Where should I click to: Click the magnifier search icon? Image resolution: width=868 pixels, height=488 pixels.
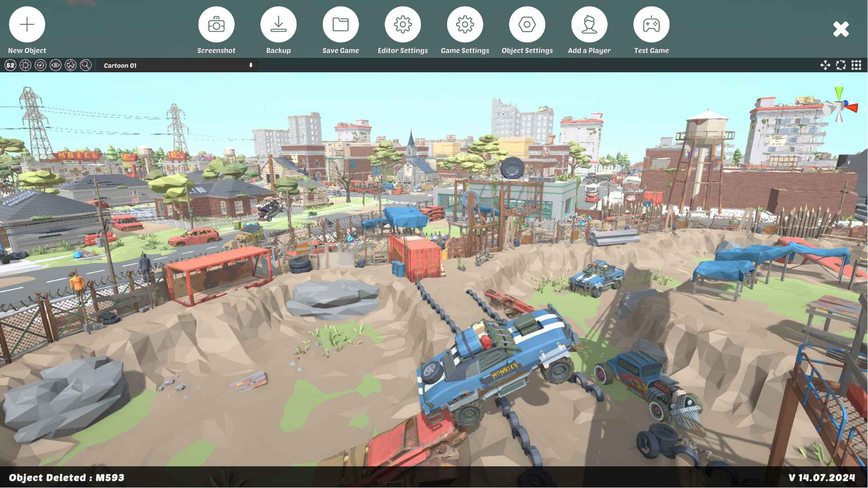[x=85, y=65]
